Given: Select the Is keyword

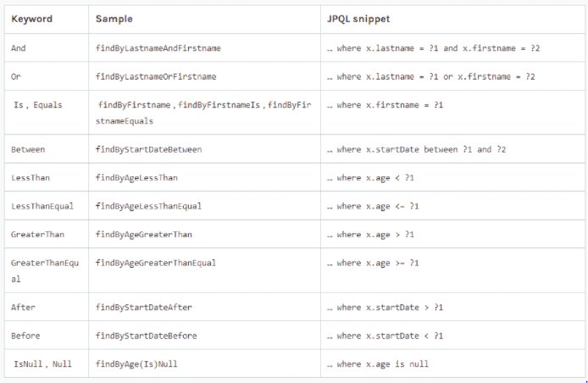Looking at the screenshot, I should [19, 105].
